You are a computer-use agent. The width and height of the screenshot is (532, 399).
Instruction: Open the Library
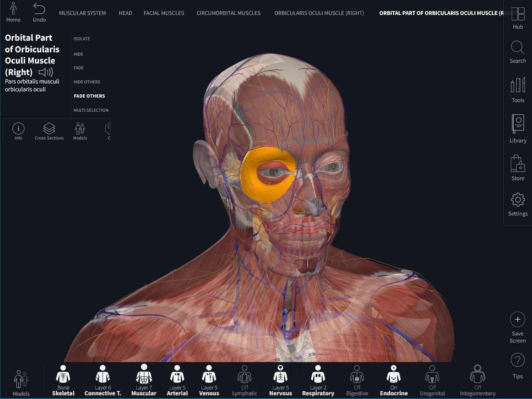(x=517, y=129)
